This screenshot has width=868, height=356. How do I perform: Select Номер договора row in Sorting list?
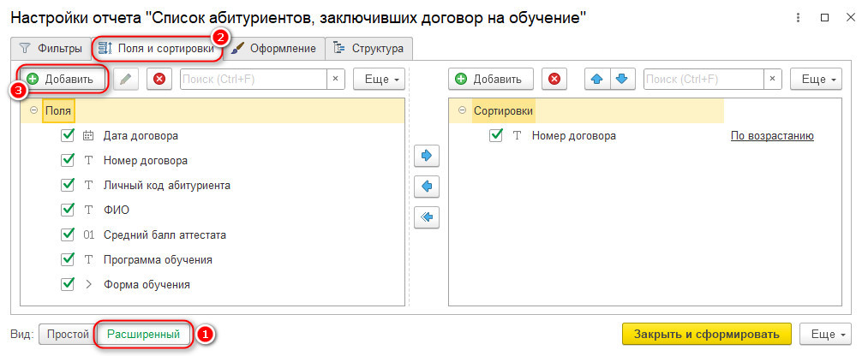pyautogui.click(x=573, y=135)
